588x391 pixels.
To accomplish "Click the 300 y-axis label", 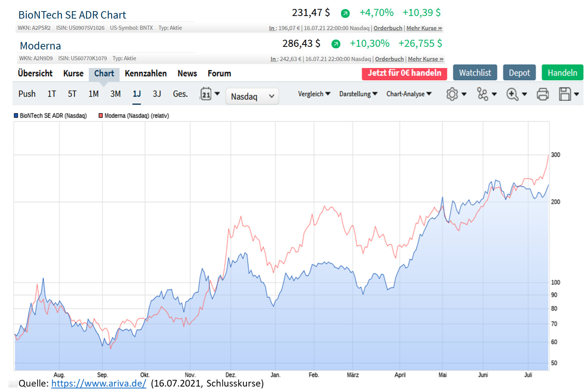I will 555,155.
